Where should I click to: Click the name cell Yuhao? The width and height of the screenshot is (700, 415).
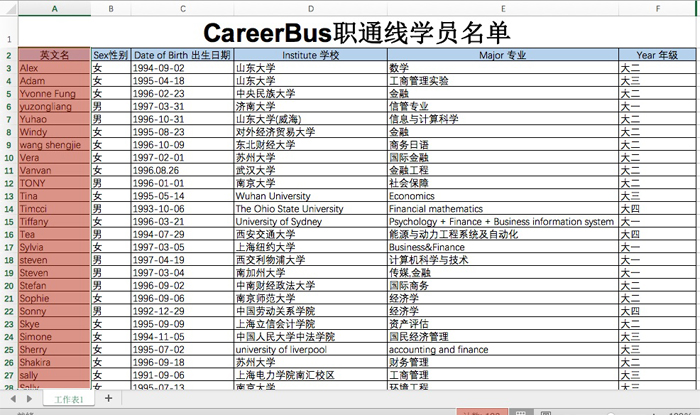click(x=54, y=119)
